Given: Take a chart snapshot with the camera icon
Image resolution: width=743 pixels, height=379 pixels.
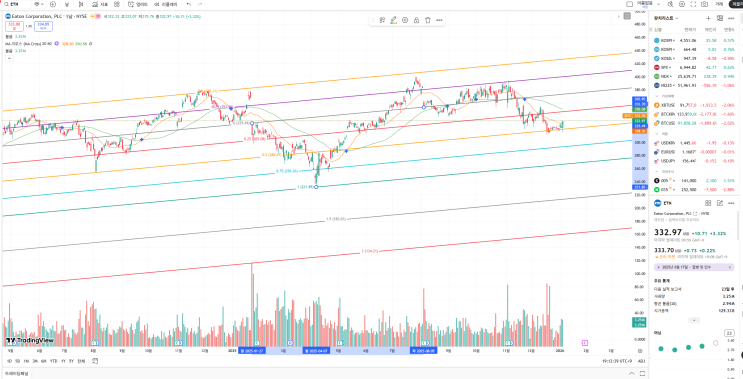Looking at the screenshot, I should (x=705, y=4).
